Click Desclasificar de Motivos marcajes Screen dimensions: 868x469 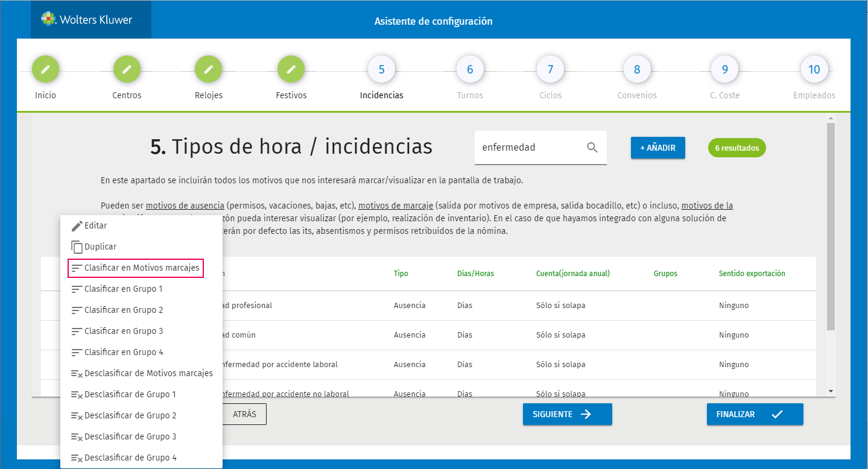pyautogui.click(x=141, y=373)
